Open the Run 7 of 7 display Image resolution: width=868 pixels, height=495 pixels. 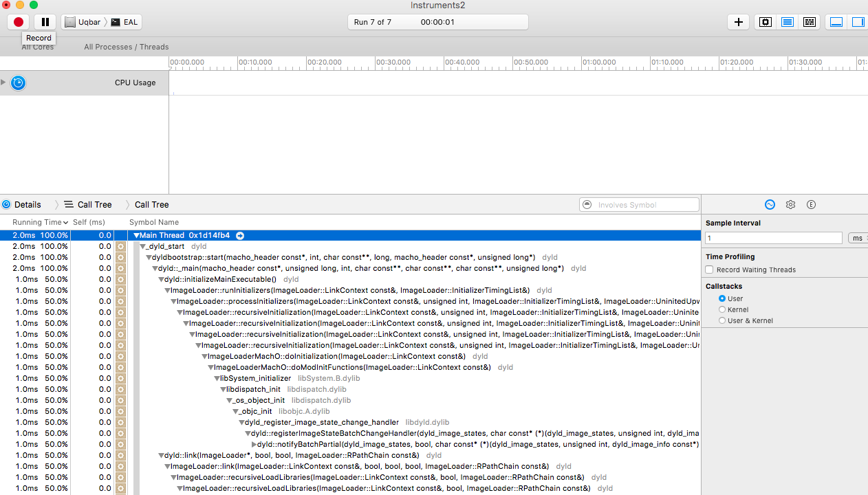pos(438,22)
